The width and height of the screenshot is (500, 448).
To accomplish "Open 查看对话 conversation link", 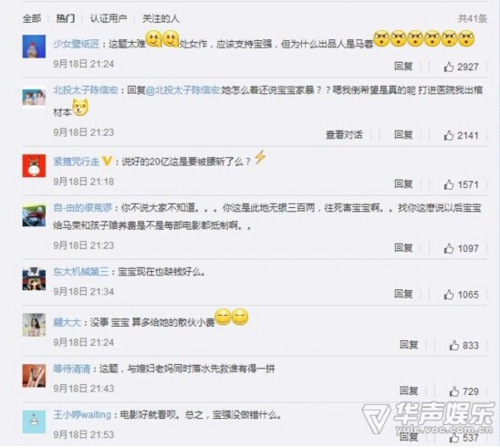I will coord(344,134).
